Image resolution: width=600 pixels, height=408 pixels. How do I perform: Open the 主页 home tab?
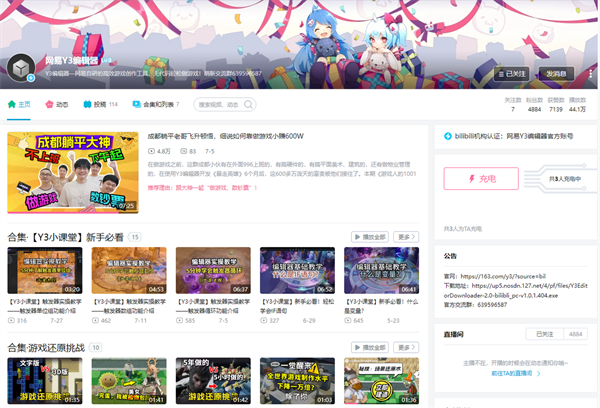[20, 104]
